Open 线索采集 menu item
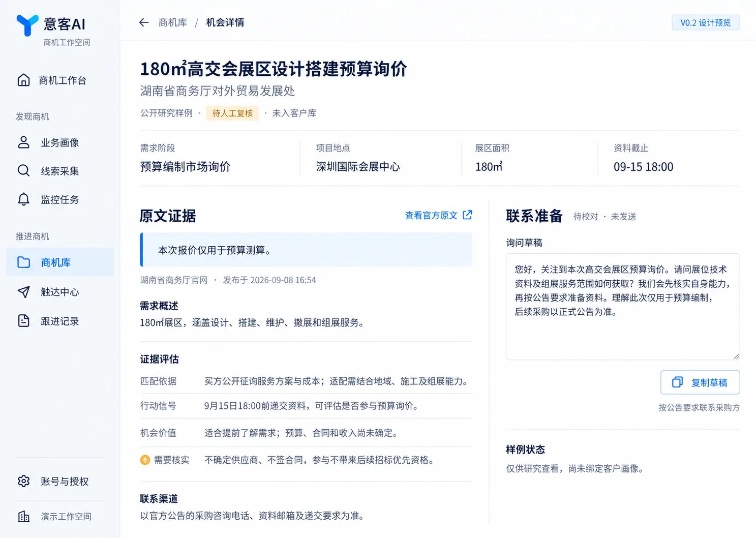This screenshot has height=538, width=756. pyautogui.click(x=60, y=171)
